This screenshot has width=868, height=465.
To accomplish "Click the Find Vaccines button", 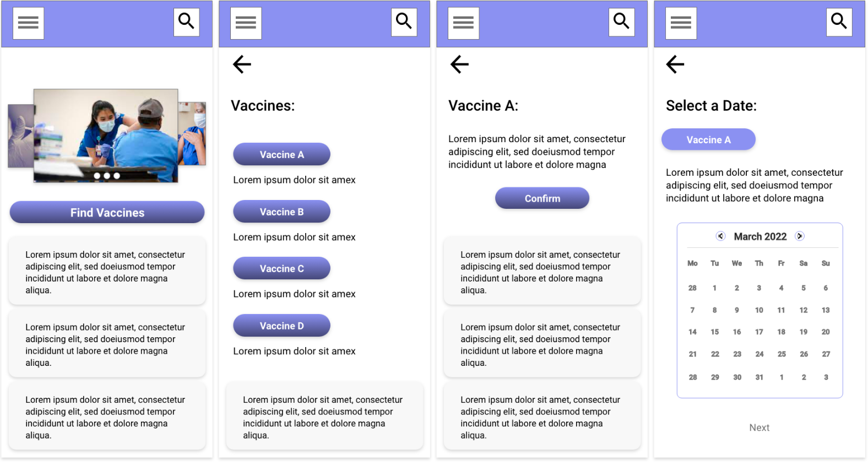I will pyautogui.click(x=107, y=213).
